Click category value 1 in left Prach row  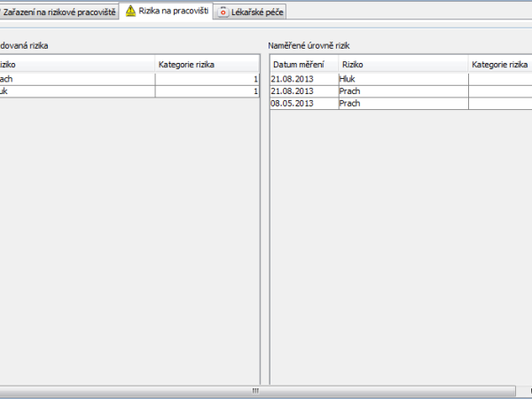click(x=206, y=79)
